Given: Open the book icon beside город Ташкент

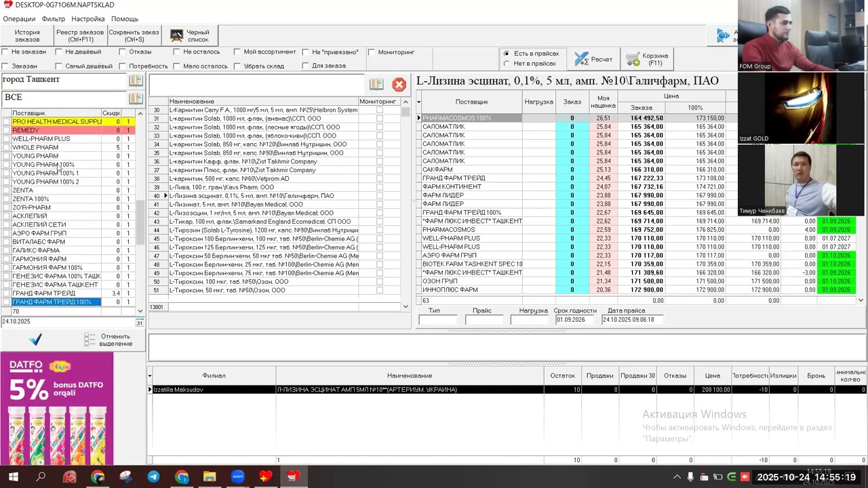Looking at the screenshot, I should pyautogui.click(x=136, y=81).
